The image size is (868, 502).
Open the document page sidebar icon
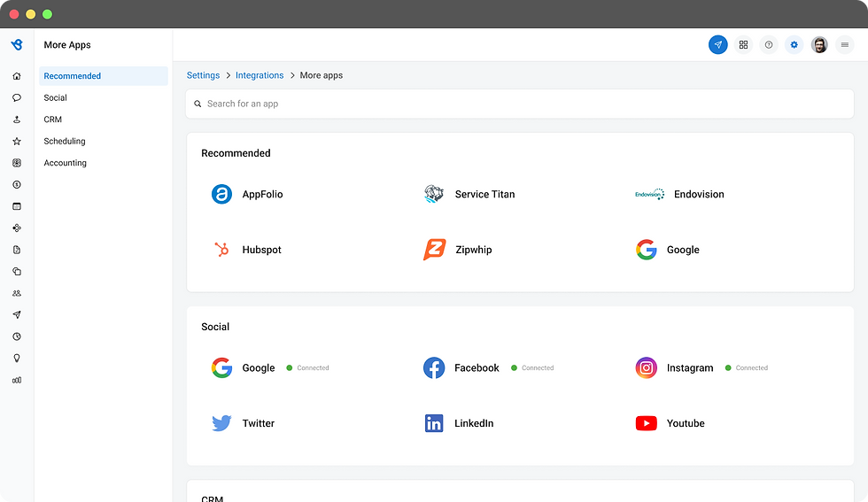(x=17, y=250)
